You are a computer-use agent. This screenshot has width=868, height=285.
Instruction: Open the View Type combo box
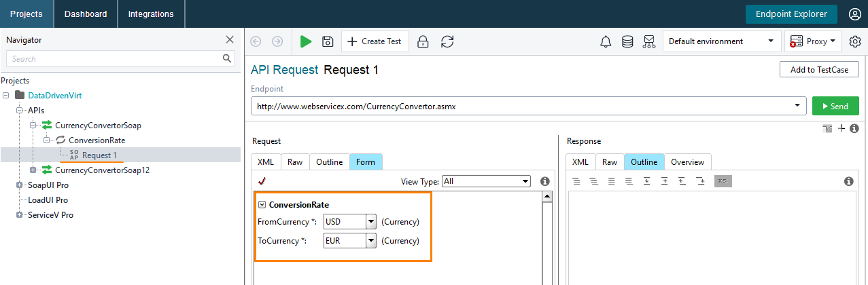(486, 181)
